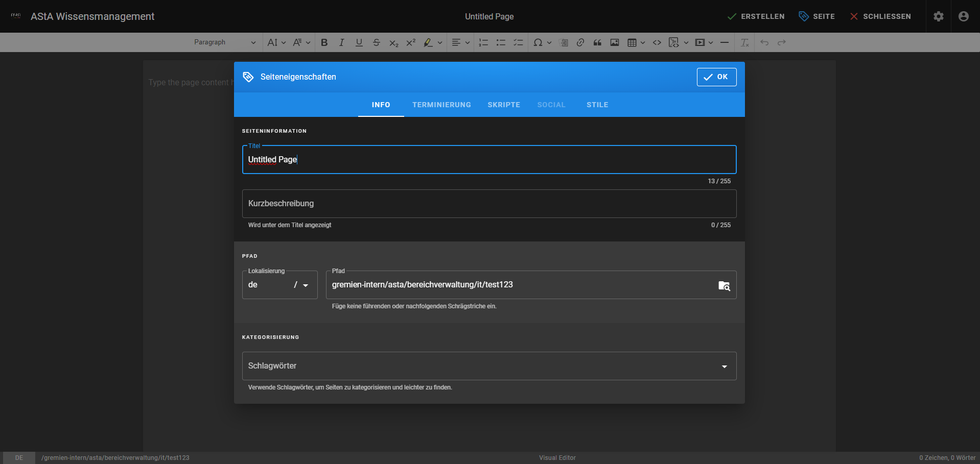This screenshot has height=464, width=980.
Task: Insert a table
Action: pyautogui.click(x=632, y=42)
